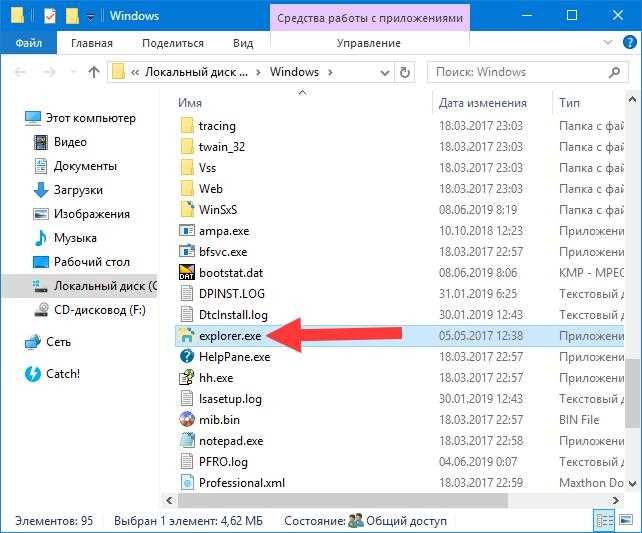The image size is (642, 533).
Task: Click the horizontal scrollbar thumb of file list
Action: pos(342,500)
